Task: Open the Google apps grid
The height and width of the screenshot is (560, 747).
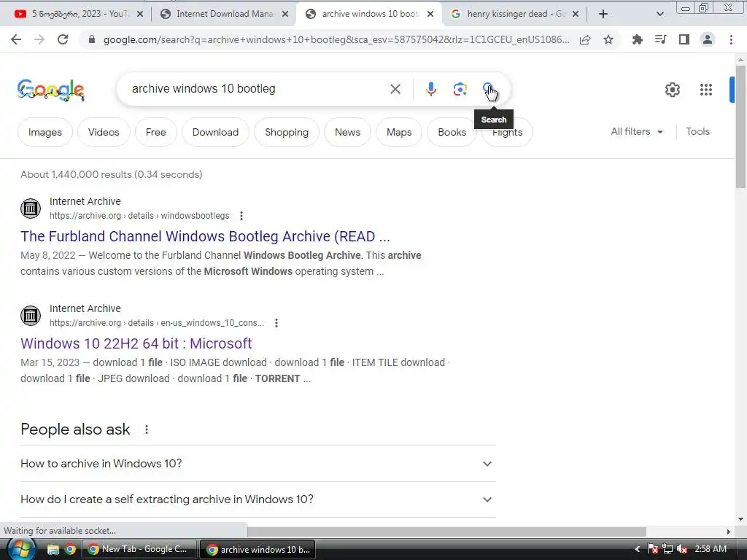Action: [706, 90]
